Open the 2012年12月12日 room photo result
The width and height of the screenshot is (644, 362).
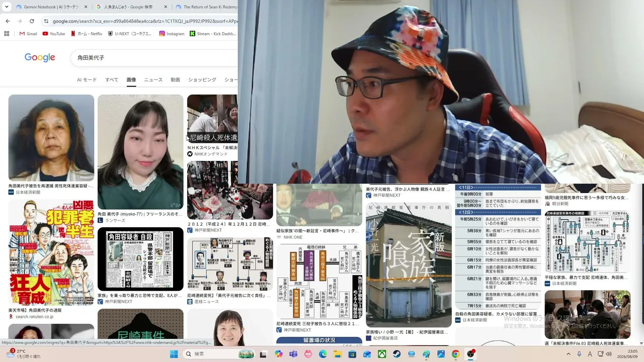click(x=230, y=190)
